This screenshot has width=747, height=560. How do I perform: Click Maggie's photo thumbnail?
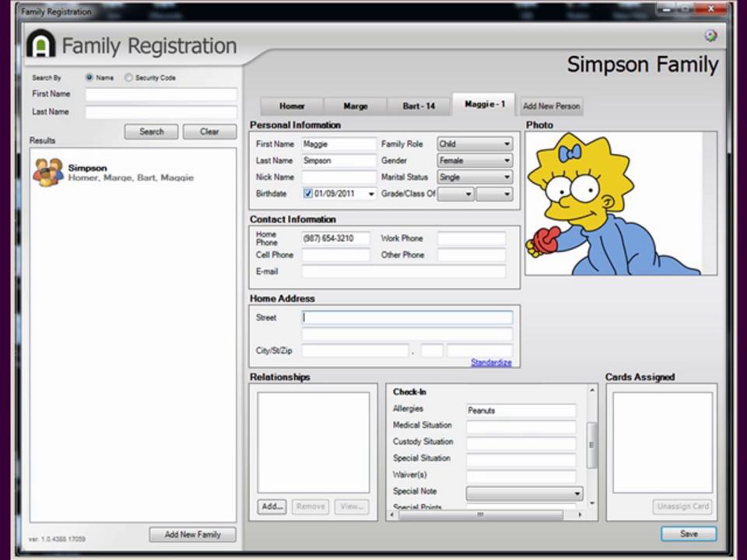(x=613, y=203)
